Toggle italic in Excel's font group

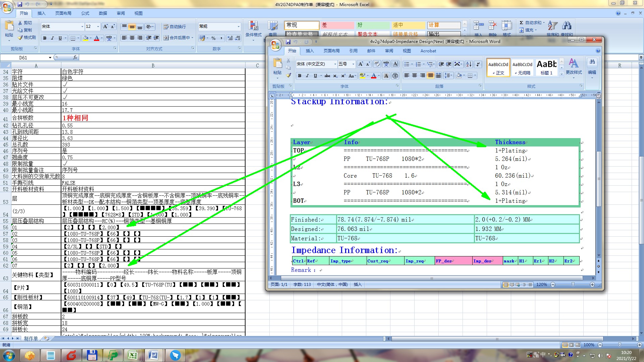click(x=52, y=38)
